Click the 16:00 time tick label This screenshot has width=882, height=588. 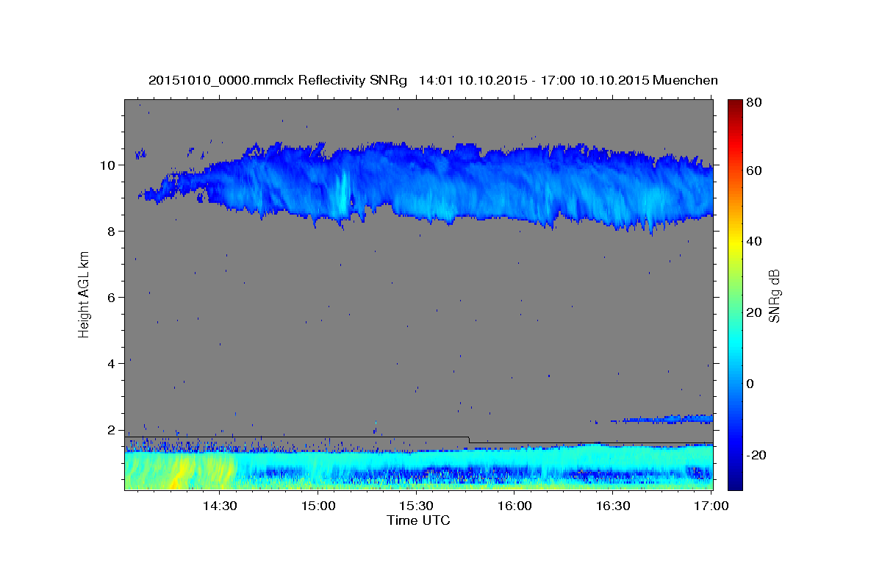[514, 506]
